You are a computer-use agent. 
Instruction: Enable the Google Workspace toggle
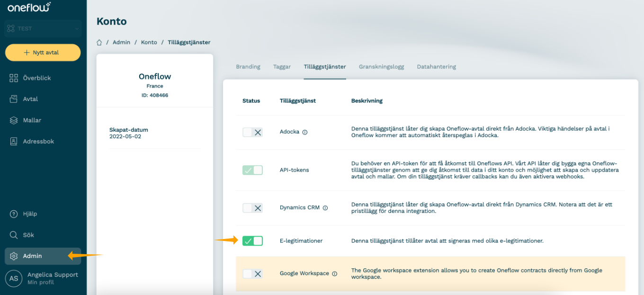tap(252, 274)
